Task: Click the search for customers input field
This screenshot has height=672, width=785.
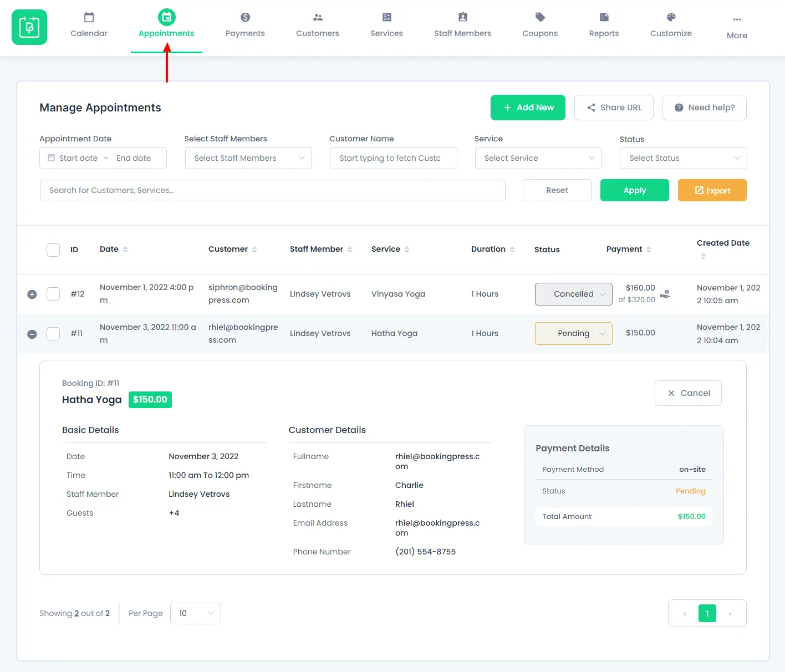Action: [272, 190]
